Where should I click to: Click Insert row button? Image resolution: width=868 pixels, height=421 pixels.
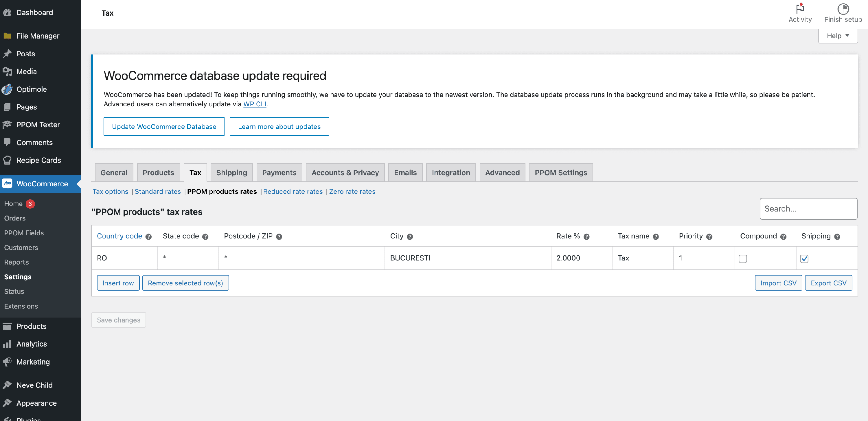pyautogui.click(x=118, y=283)
